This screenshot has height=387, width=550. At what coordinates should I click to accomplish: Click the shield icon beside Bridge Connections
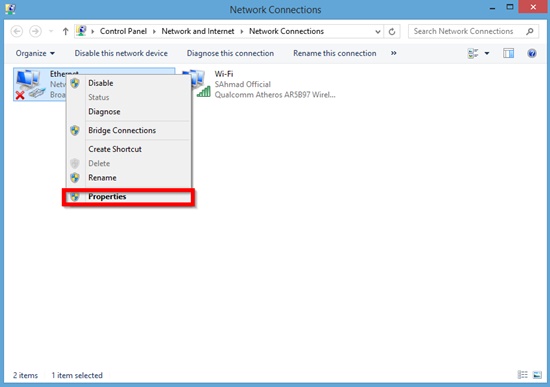click(75, 130)
